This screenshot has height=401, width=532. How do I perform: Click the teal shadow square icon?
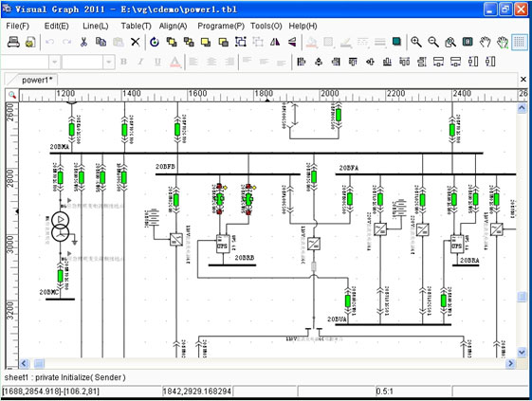pyautogui.click(x=396, y=42)
